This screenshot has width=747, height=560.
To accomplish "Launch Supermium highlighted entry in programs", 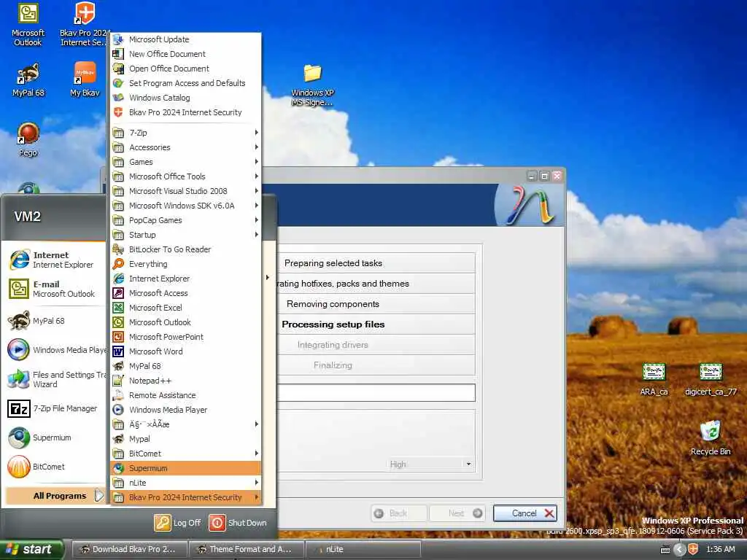I will (x=186, y=468).
